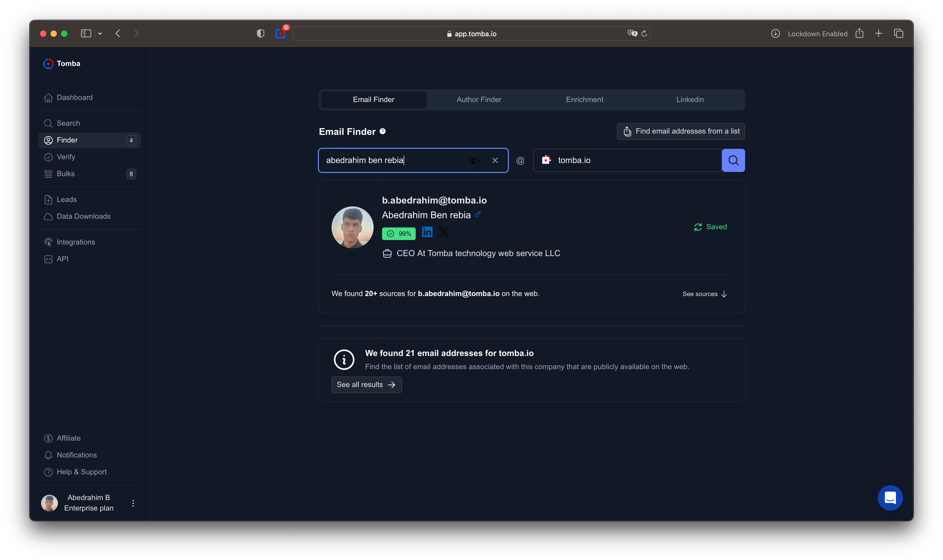This screenshot has height=560, width=943.
Task: Go to Verify in the sidebar
Action: click(x=89, y=157)
